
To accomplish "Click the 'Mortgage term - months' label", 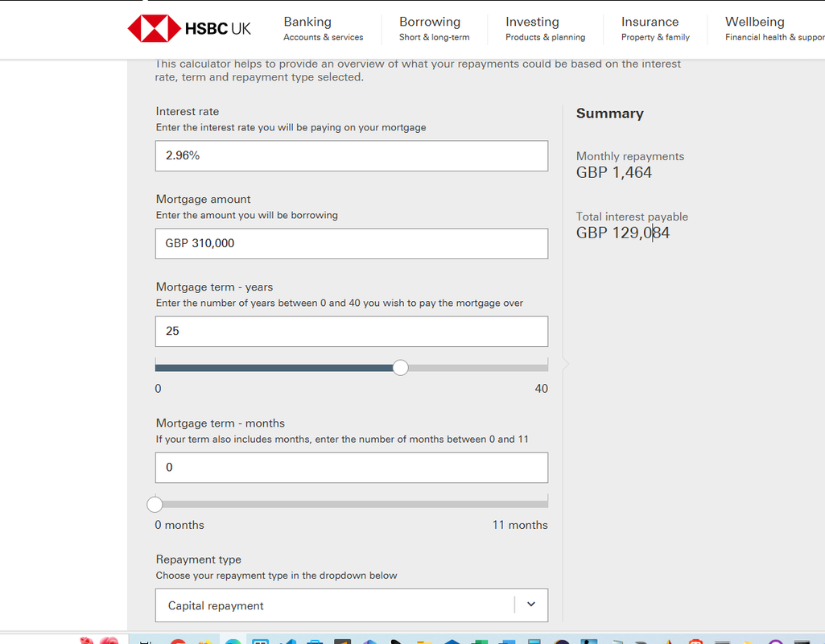I will [x=220, y=423].
